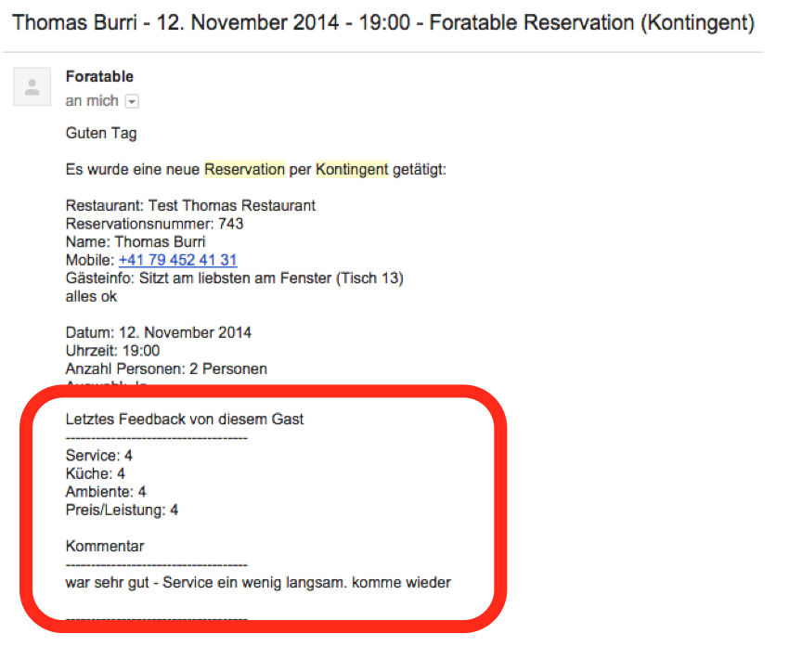Click the highlighted word 'Kontingent'
Viewport: 802px width, 672px height.
352,169
